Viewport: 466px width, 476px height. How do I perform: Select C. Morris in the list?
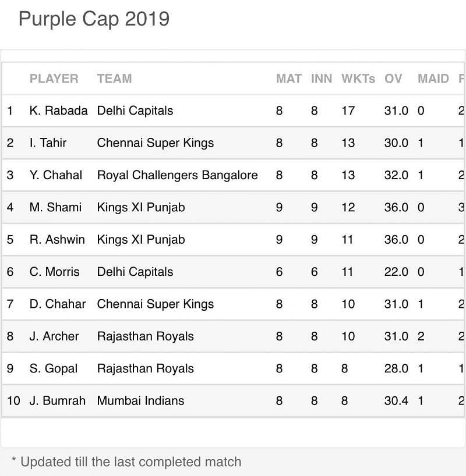(x=55, y=272)
